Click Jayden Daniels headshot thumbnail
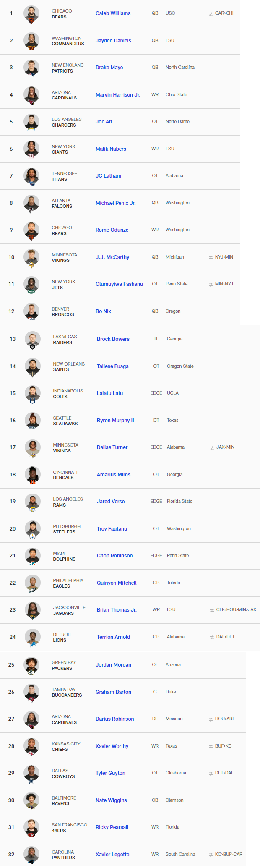This screenshot has width=260, height=868. pyautogui.click(x=31, y=41)
